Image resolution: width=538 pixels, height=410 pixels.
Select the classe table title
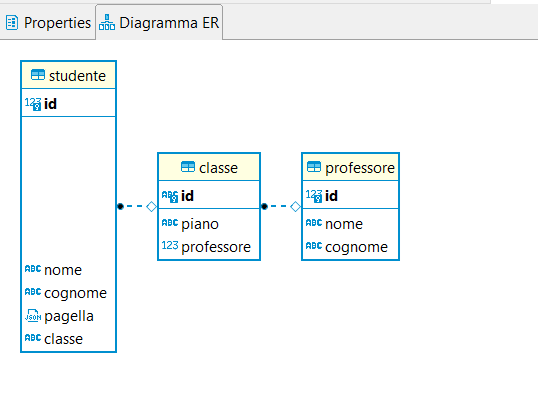coord(218,168)
